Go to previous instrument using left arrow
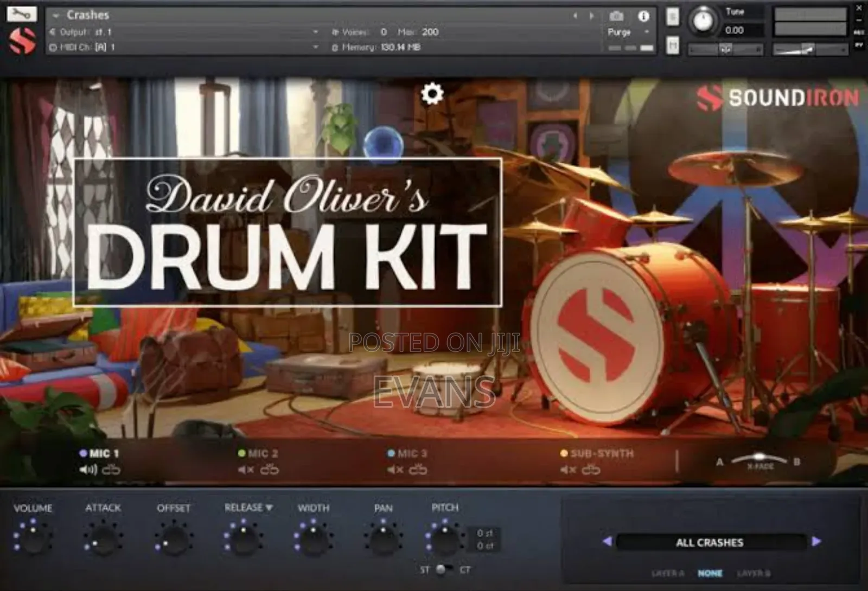Image resolution: width=868 pixels, height=591 pixels. [576, 16]
